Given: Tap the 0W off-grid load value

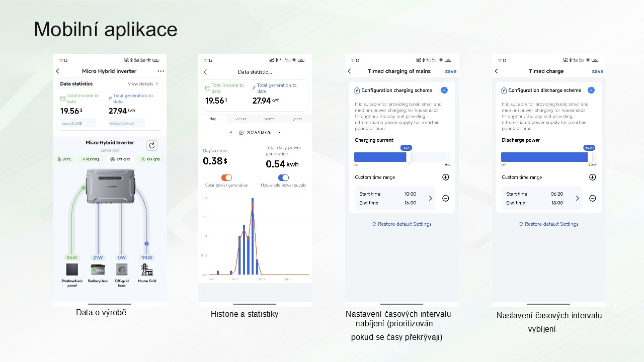Looking at the screenshot, I should pos(122,257).
